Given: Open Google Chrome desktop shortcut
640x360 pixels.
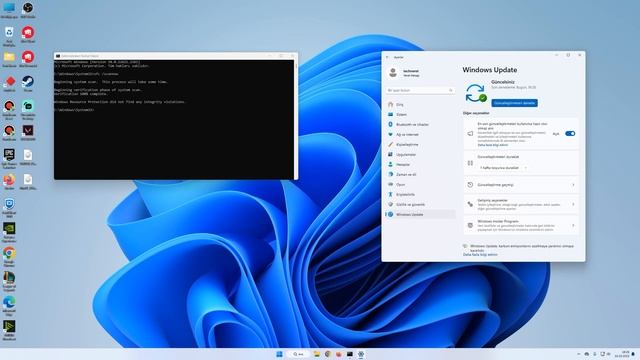Looking at the screenshot, I should pyautogui.click(x=9, y=256).
